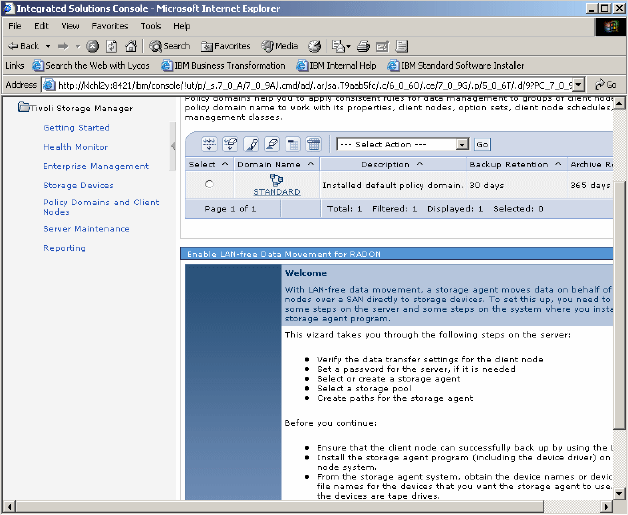Click the Mail toolbar icon

341,46
